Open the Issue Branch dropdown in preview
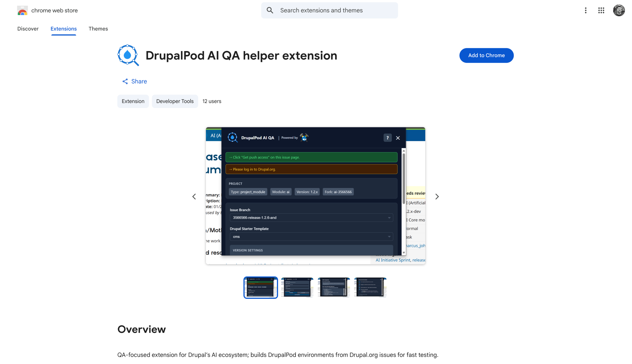Viewport: 632px width, 364px height. tap(311, 217)
